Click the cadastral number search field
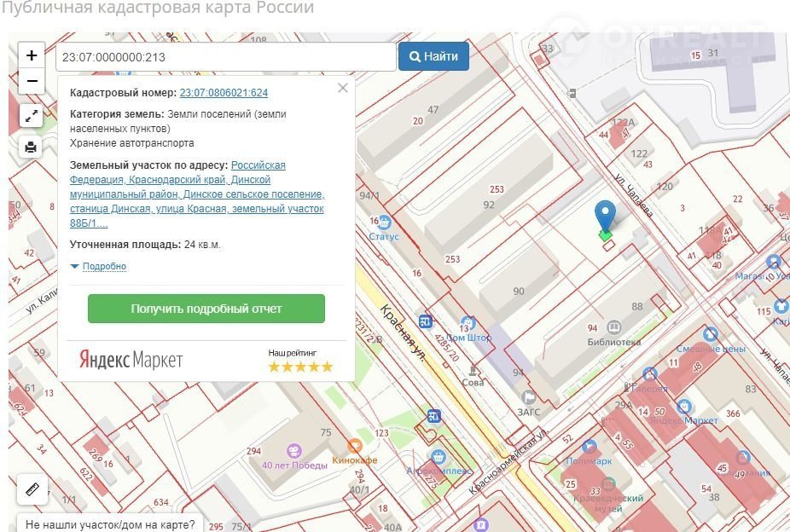 click(226, 57)
